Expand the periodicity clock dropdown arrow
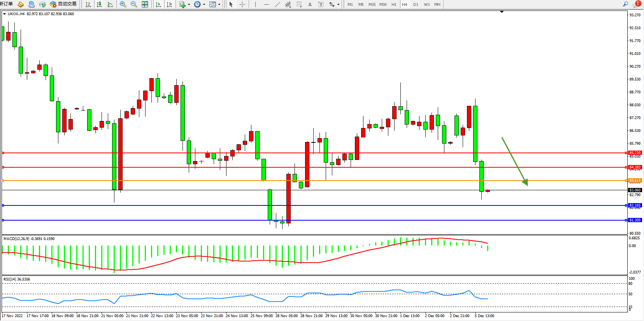644x321 pixels. [x=204, y=5]
